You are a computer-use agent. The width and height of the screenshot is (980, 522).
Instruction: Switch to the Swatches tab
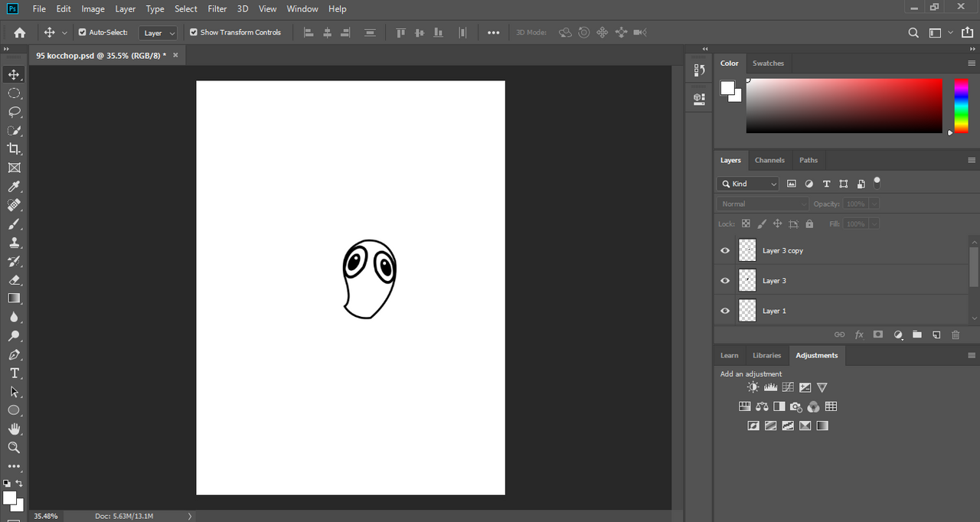pyautogui.click(x=768, y=64)
